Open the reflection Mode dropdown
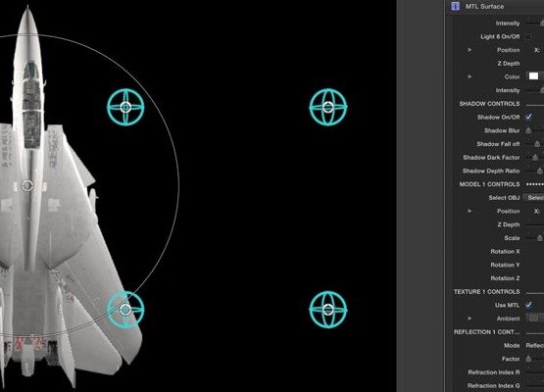This screenshot has width=544, height=392. (x=534, y=346)
